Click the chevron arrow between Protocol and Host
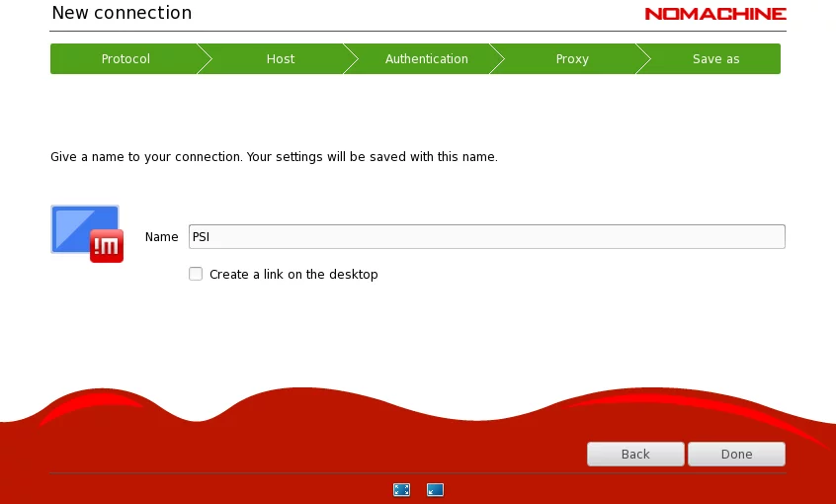The image size is (836, 504). (x=205, y=59)
